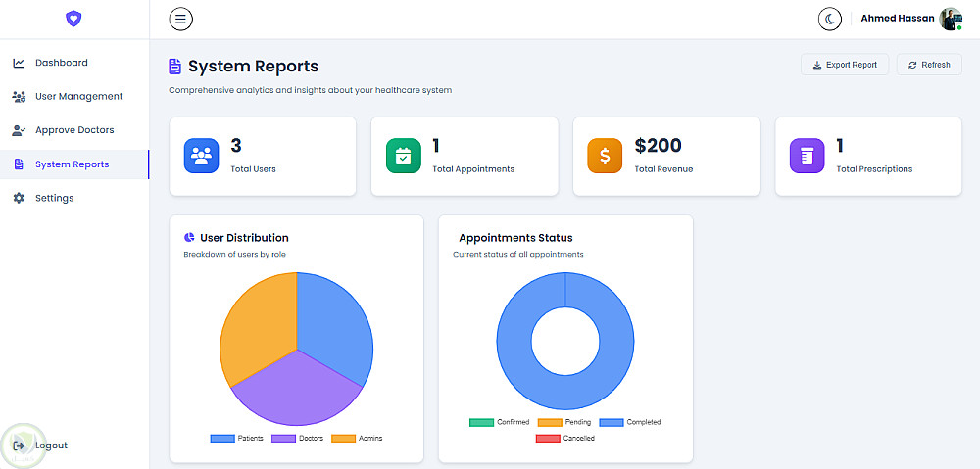Screen dimensions: 980x469
Task: Click the Dashboard chart line icon
Action: point(19,63)
